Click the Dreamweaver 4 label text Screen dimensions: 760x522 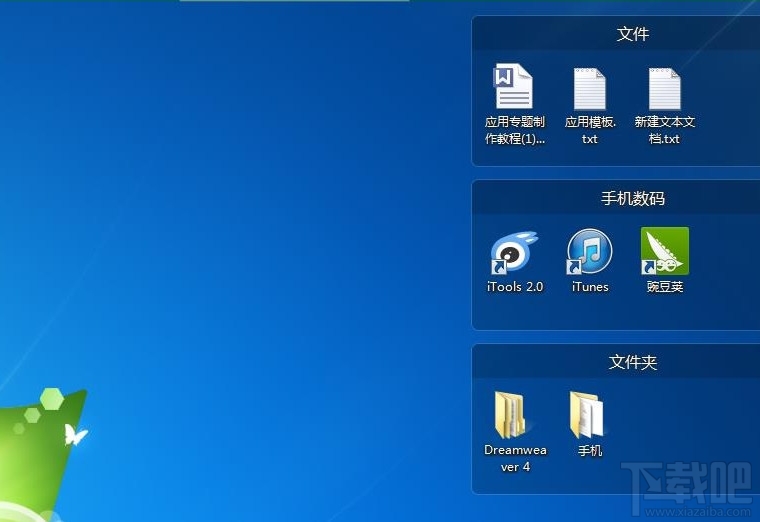[x=515, y=458]
